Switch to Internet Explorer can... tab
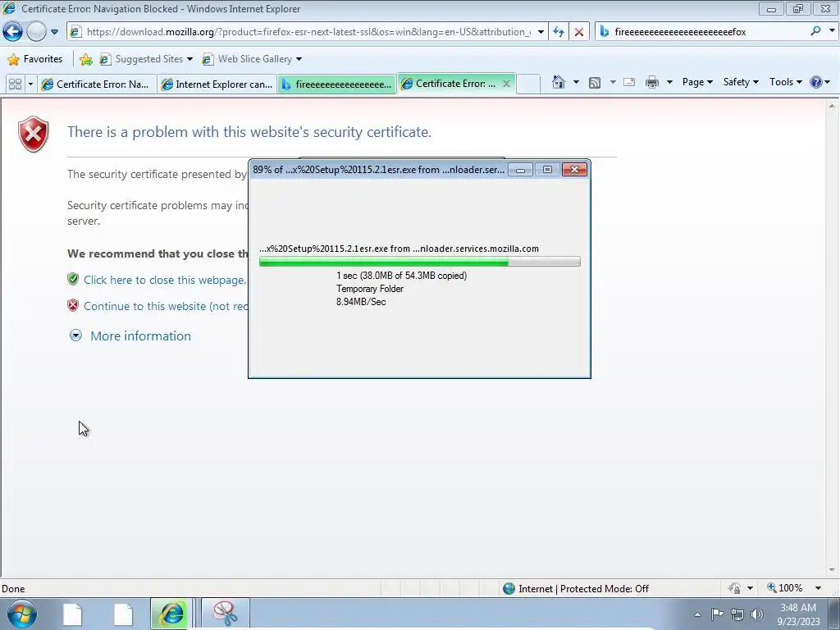Viewport: 840px width, 630px height. pos(217,84)
